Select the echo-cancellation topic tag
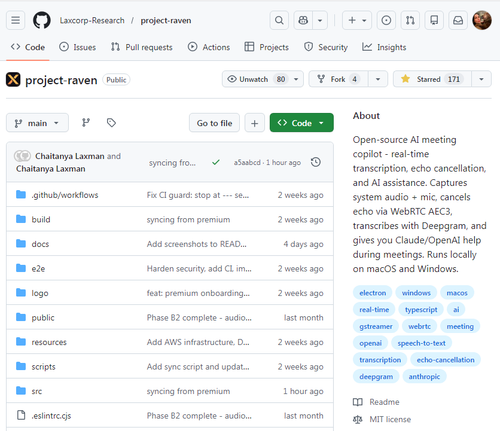The width and height of the screenshot is (500, 431). point(445,360)
